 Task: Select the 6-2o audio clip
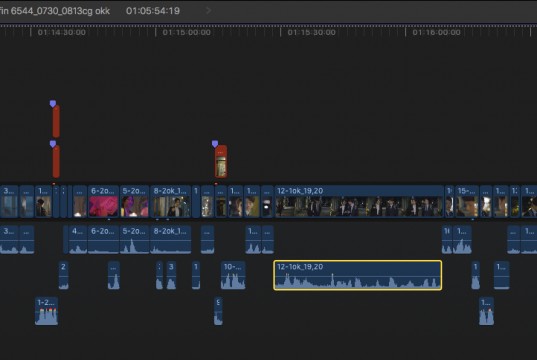tap(103, 239)
